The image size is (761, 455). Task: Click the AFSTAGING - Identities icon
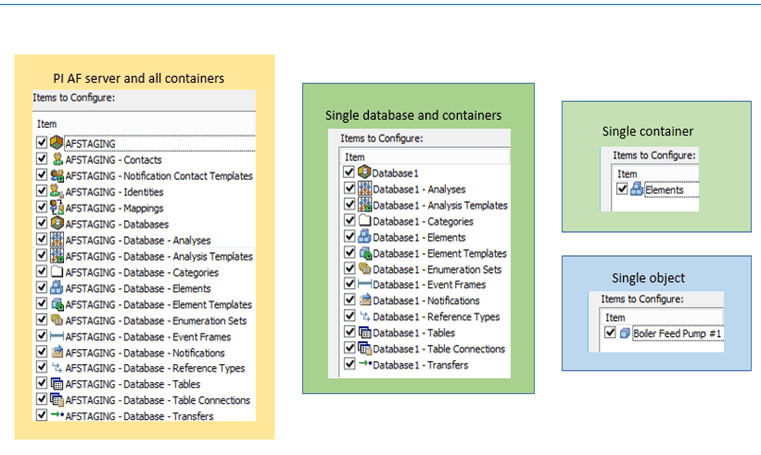57,191
